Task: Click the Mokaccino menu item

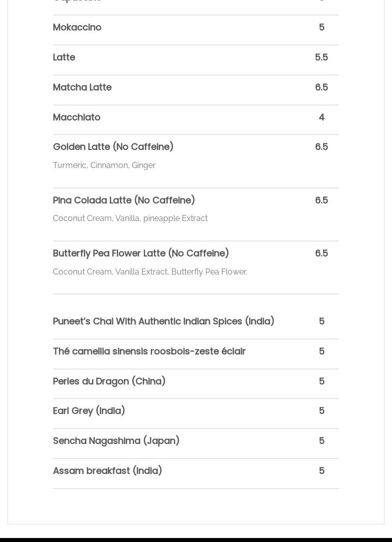Action: pyautogui.click(x=77, y=27)
